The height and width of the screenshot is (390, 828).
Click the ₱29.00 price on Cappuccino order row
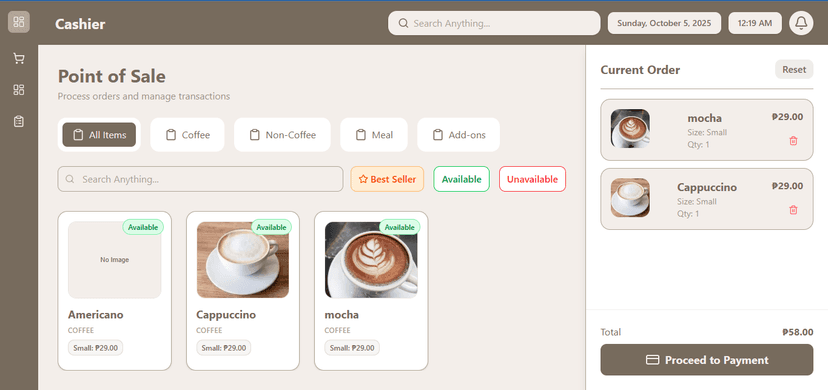(787, 186)
